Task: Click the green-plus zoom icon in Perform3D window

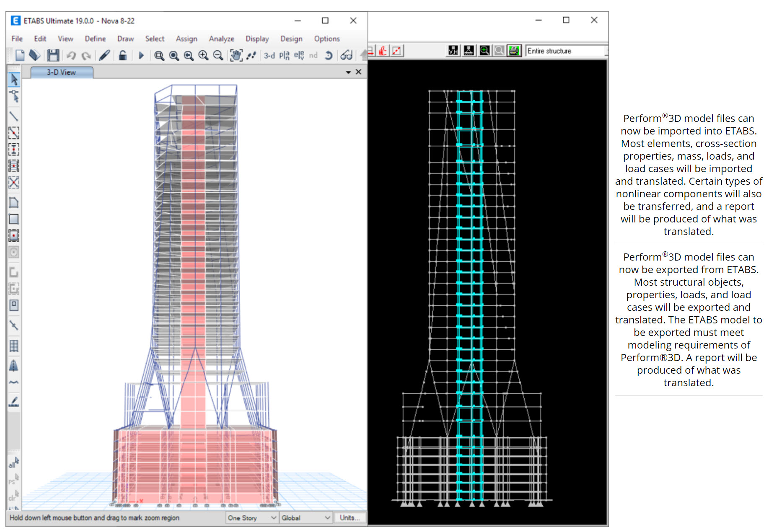Action: pos(484,51)
